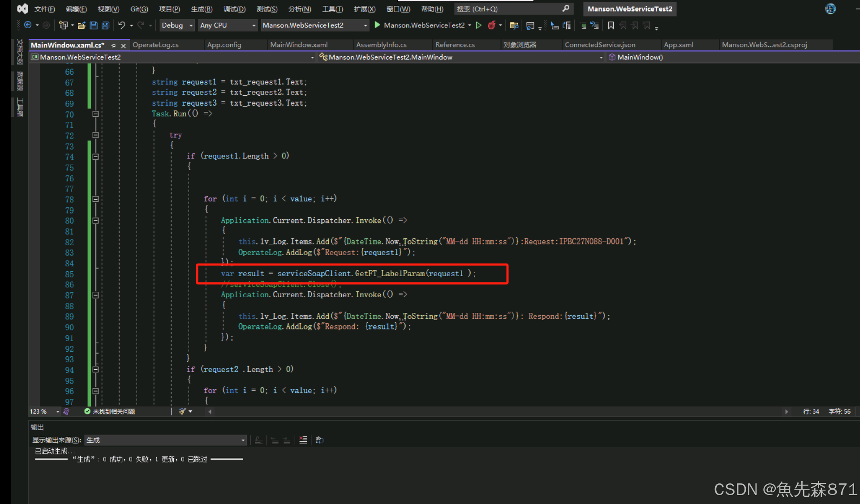Click the code cleanup broom icon

pyautogui.click(x=182, y=411)
